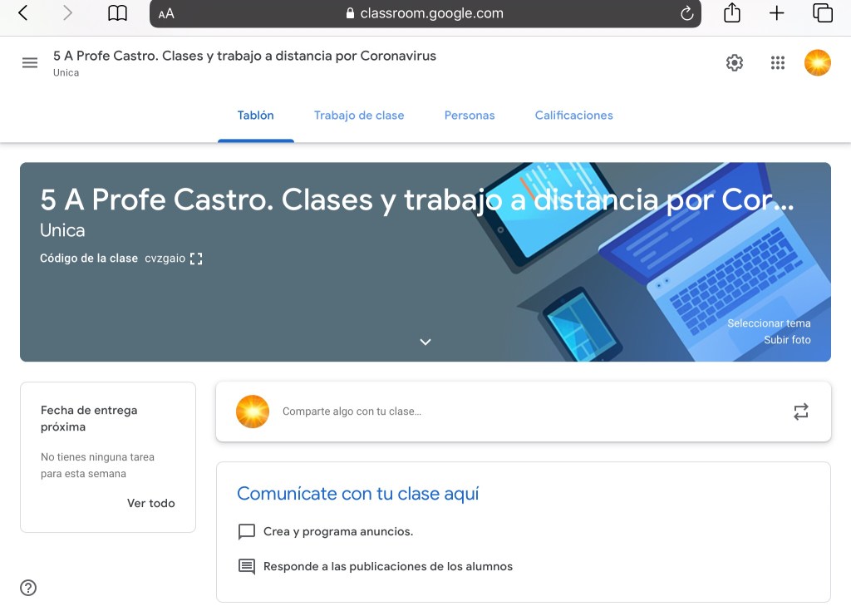Image resolution: width=851 pixels, height=616 pixels.
Task: Click Subir foto on banner
Action: pos(787,340)
